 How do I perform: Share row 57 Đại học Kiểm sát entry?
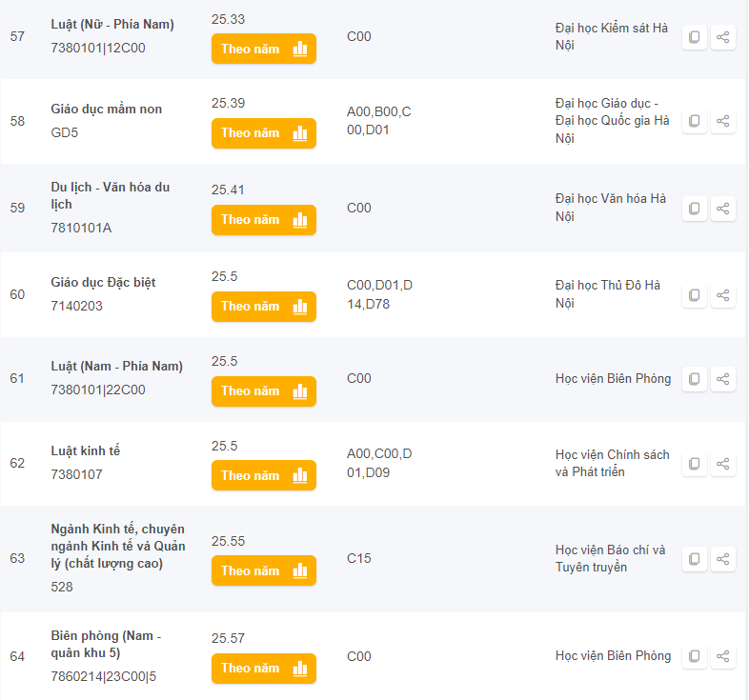723,37
